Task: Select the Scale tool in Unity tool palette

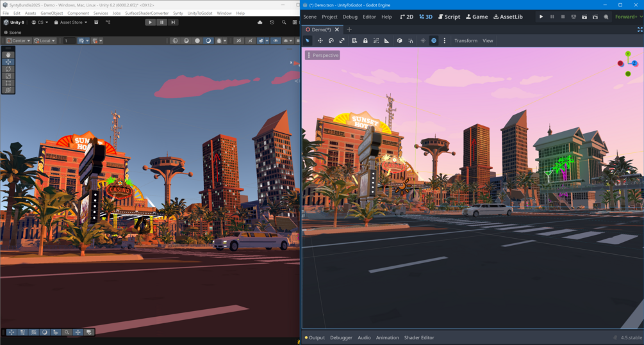Action: pos(8,76)
